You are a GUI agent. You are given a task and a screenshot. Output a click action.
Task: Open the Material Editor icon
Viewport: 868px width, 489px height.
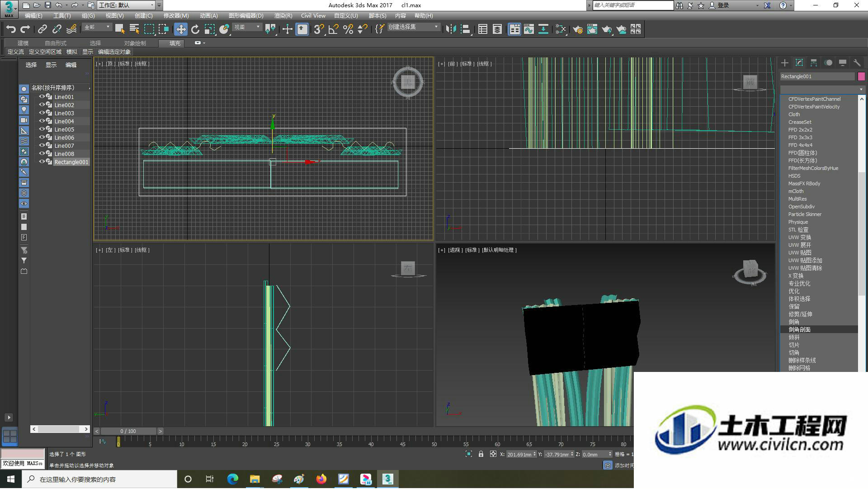(561, 29)
